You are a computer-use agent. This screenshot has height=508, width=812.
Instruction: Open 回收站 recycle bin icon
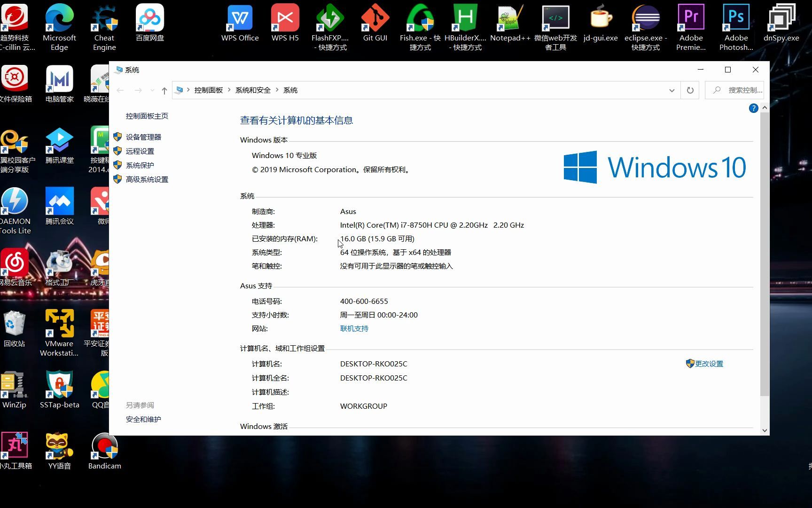pyautogui.click(x=15, y=328)
